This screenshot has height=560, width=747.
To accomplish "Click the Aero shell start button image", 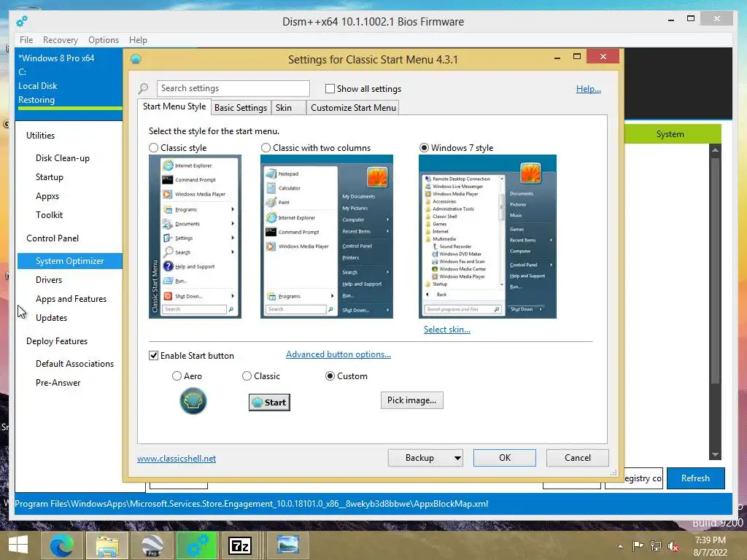I will 193,401.
